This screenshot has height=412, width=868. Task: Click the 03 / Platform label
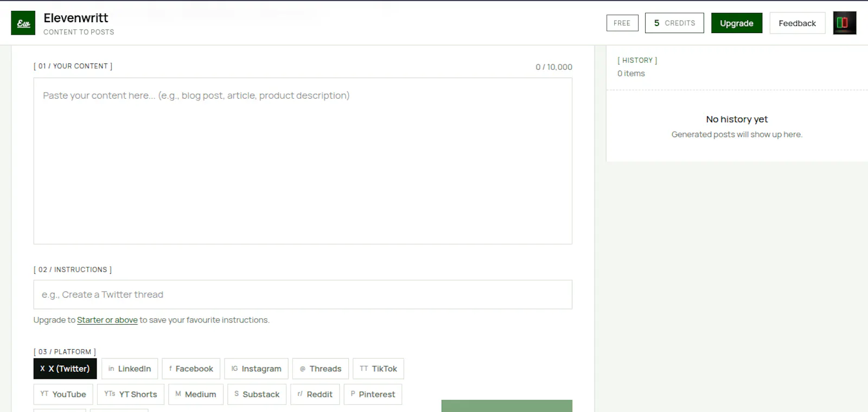click(65, 352)
